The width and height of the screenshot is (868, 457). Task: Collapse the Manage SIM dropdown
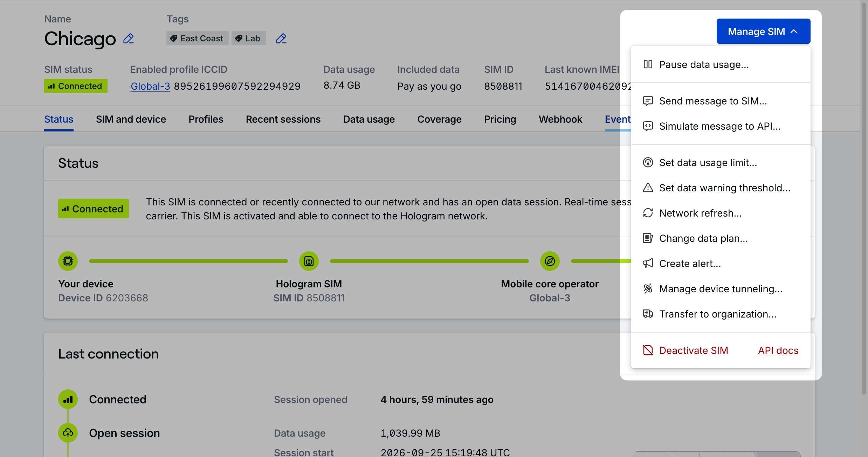[763, 32]
